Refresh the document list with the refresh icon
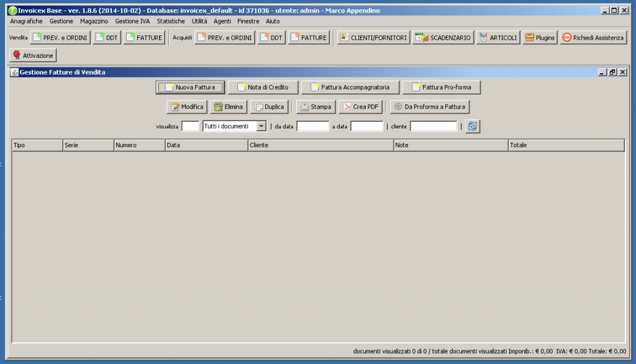Viewport: 636px width, 364px height. click(x=471, y=126)
